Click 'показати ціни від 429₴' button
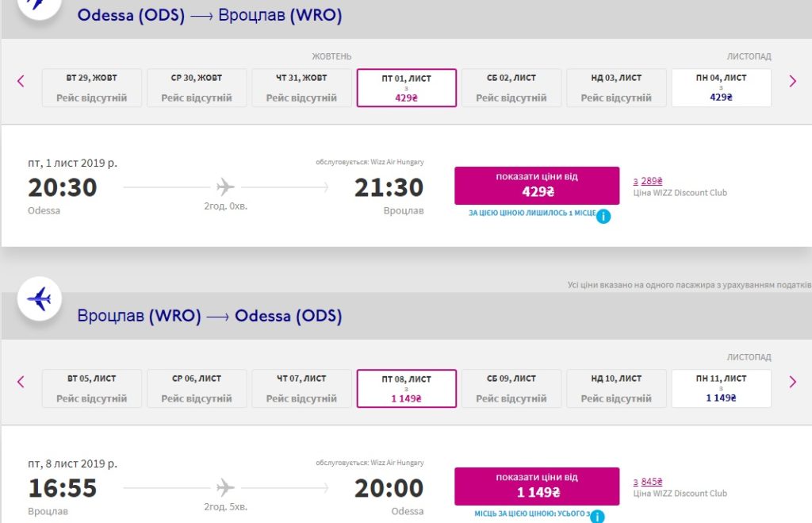 (537, 185)
